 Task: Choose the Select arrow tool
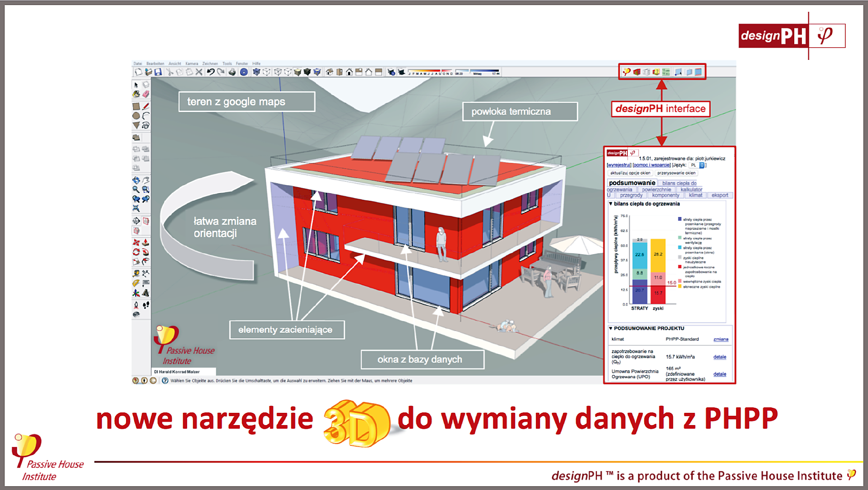(x=136, y=85)
